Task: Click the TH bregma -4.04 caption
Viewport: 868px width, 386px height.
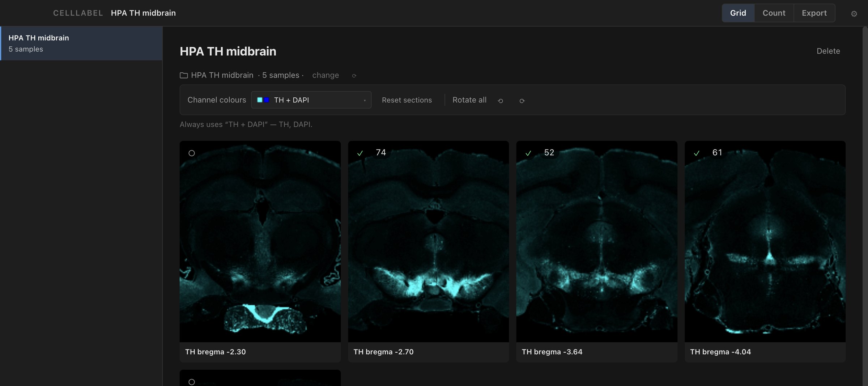Action: pos(720,352)
